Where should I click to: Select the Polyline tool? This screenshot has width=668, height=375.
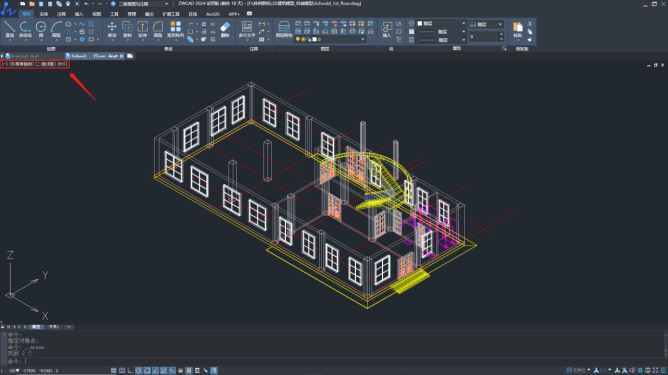tap(25, 29)
